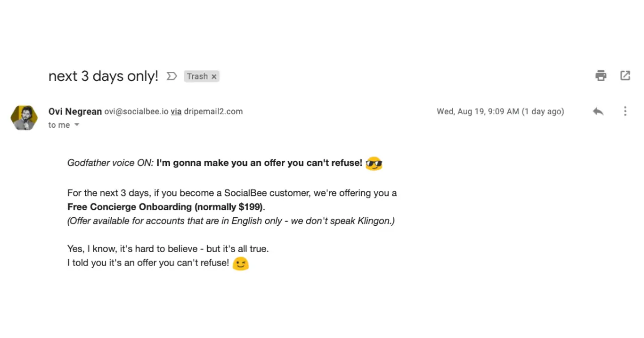Click the subject "next 3 days only!"
This screenshot has height=338, width=644.
(x=103, y=76)
